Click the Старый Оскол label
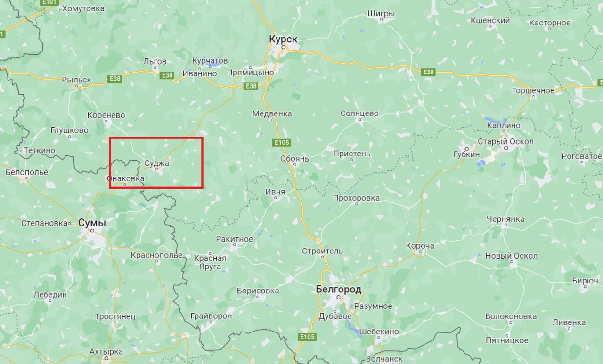This screenshot has width=603, height=364. (505, 141)
